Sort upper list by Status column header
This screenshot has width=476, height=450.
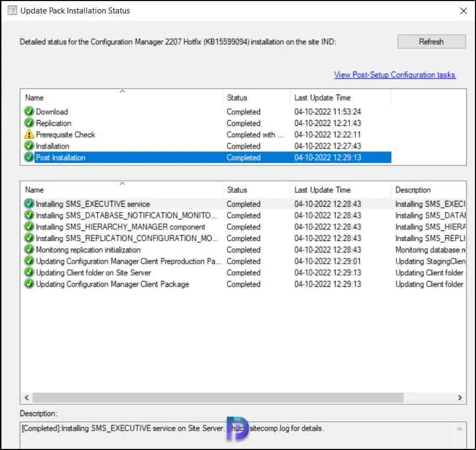coord(257,97)
